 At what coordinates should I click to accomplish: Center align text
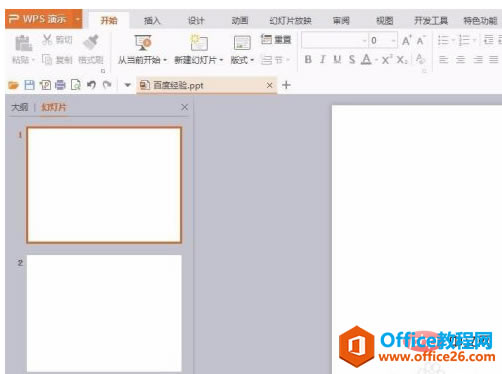(460, 60)
